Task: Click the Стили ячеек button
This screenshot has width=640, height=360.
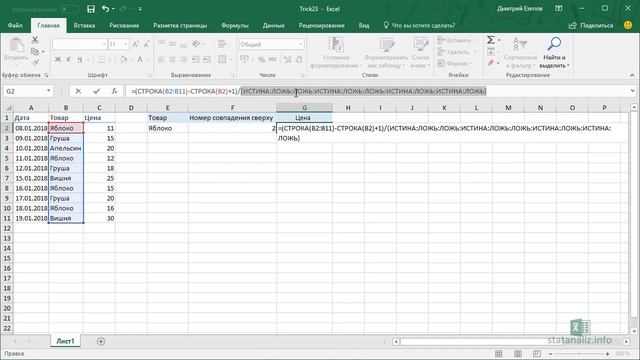Action: pyautogui.click(x=420, y=53)
